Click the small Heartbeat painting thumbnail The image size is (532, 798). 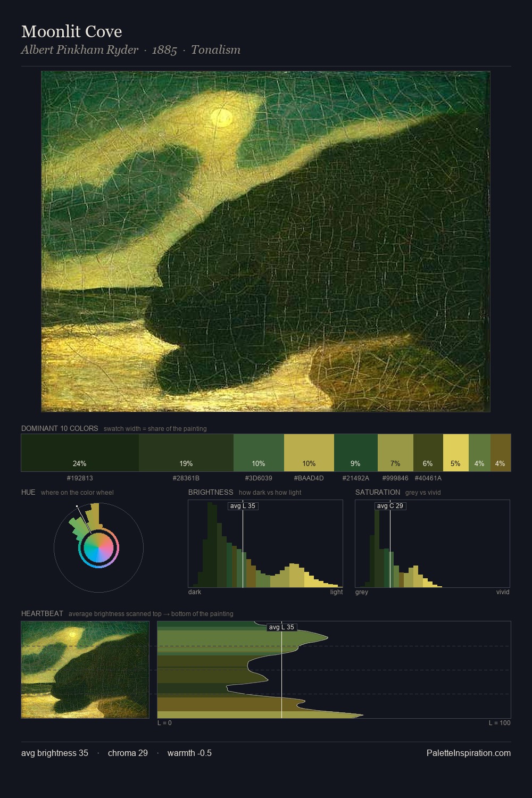pos(85,670)
